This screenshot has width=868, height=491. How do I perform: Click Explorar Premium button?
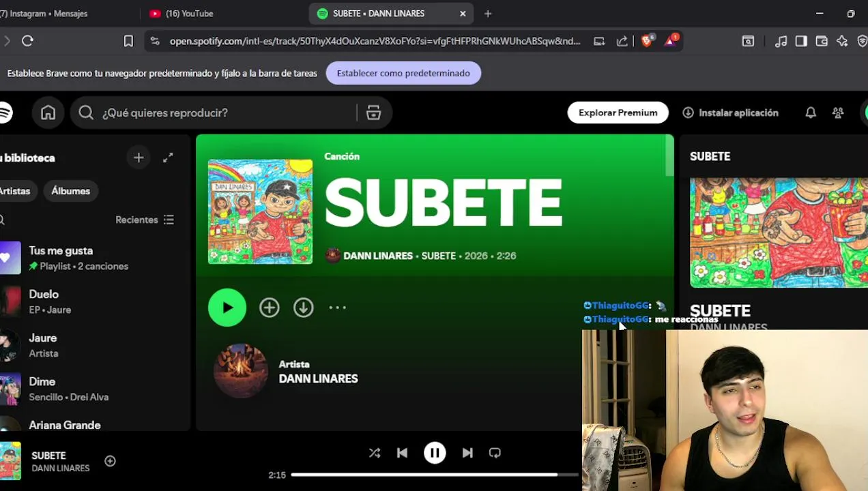[x=618, y=113]
